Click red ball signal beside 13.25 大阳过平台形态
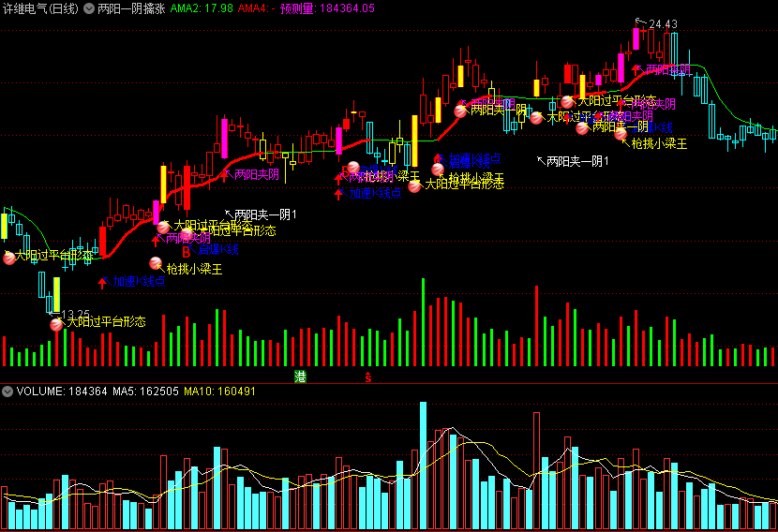 (x=56, y=325)
